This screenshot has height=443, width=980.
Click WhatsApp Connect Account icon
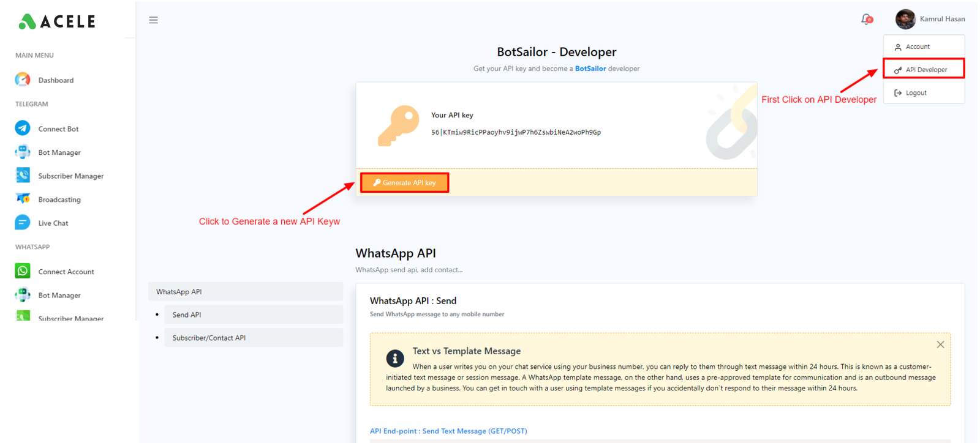click(23, 270)
